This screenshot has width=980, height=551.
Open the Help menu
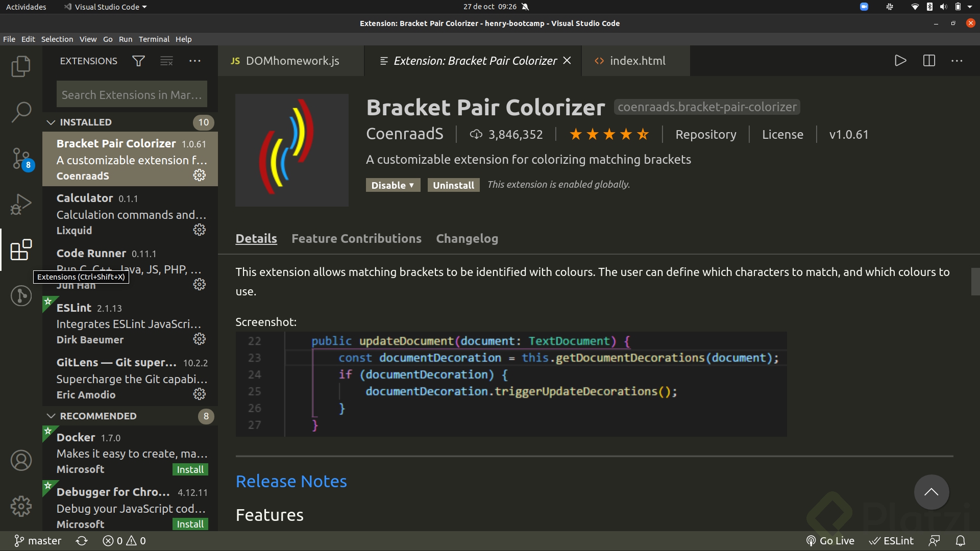coord(183,39)
